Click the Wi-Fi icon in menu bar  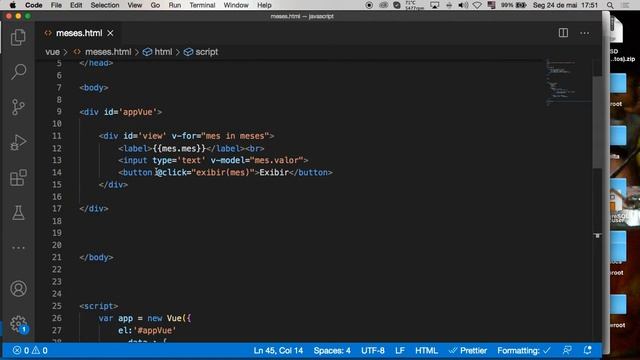click(477, 5)
